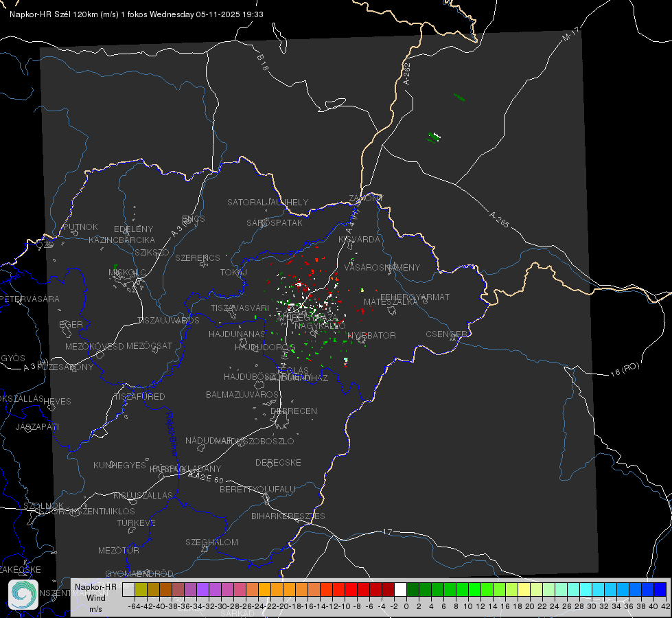This screenshot has height=618, width=672.
Task: Click the B 18 road label
Action: pyautogui.click(x=263, y=62)
